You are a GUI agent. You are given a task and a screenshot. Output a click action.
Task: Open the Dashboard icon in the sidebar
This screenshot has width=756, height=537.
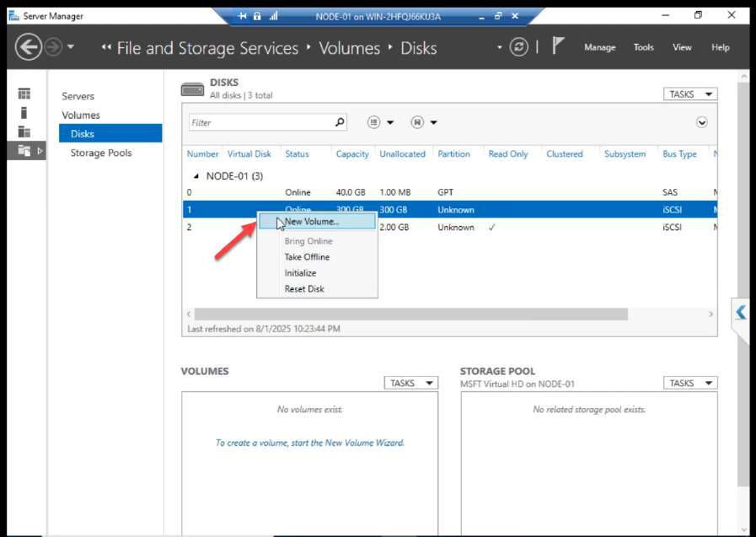click(x=24, y=94)
